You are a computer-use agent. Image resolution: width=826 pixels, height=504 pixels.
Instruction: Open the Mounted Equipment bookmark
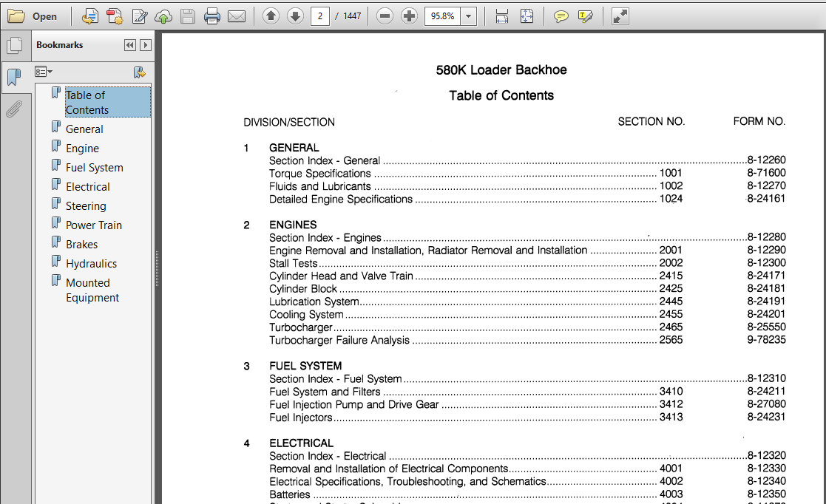(x=92, y=290)
